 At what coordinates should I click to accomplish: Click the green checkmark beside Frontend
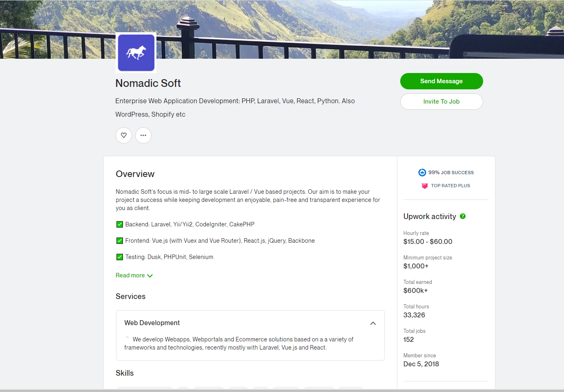coord(120,241)
